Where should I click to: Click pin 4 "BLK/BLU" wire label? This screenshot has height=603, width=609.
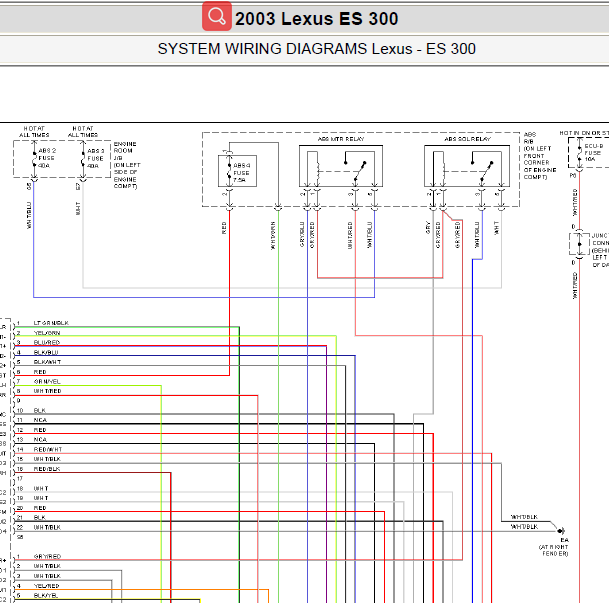(46, 352)
